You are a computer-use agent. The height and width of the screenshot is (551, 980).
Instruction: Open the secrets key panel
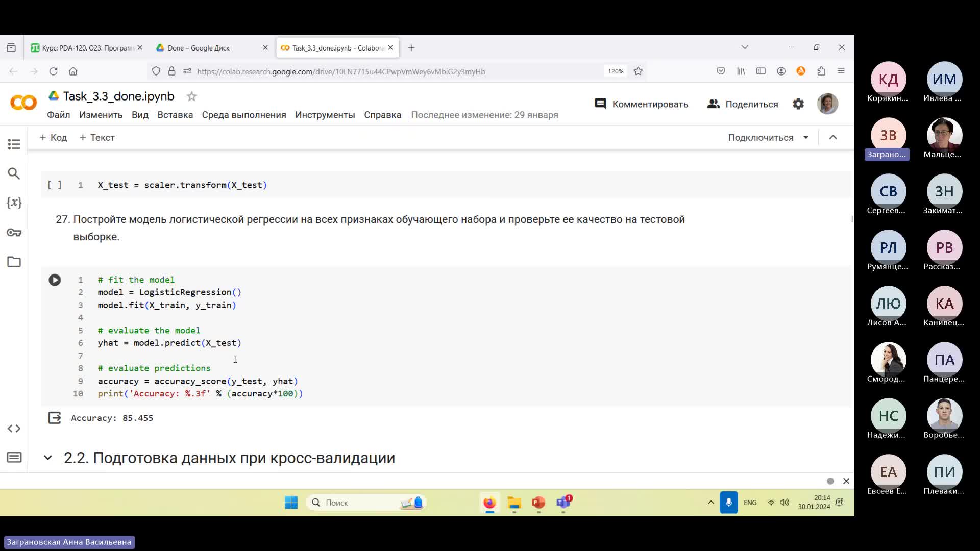14,233
